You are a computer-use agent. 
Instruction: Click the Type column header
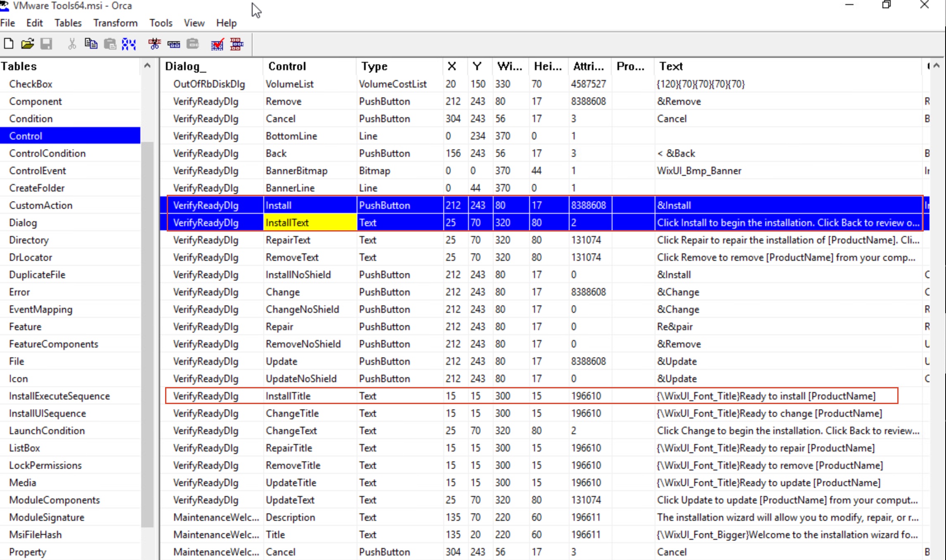374,66
